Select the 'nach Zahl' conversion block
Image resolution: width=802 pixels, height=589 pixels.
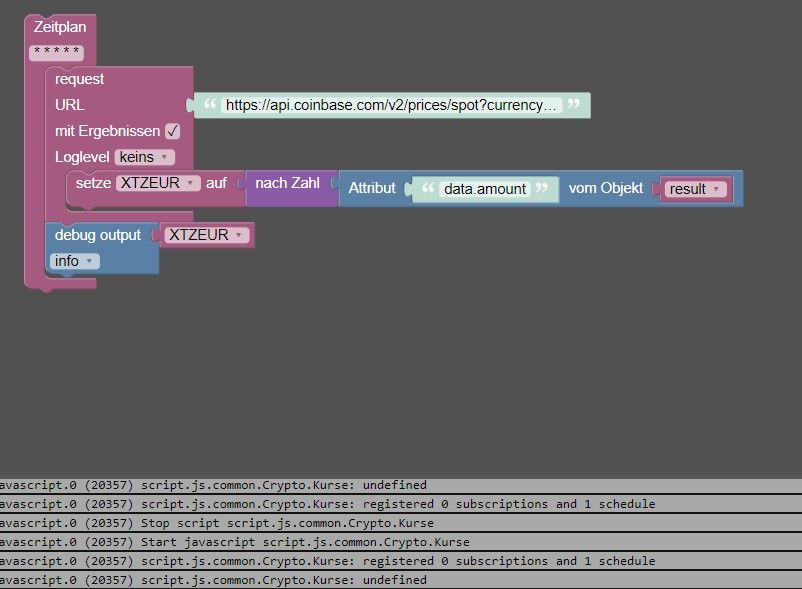[287, 183]
